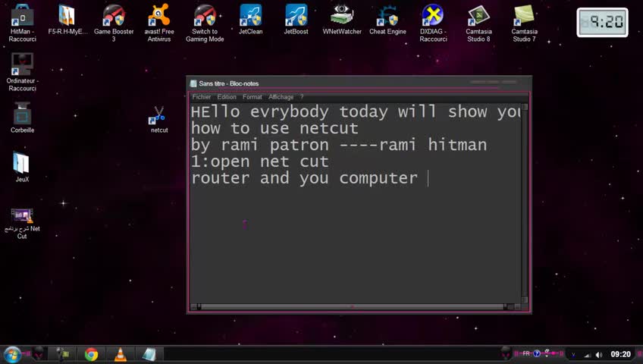Image resolution: width=643 pixels, height=364 pixels.
Task: Click the 09:20 taskbar clock
Action: coord(620,354)
